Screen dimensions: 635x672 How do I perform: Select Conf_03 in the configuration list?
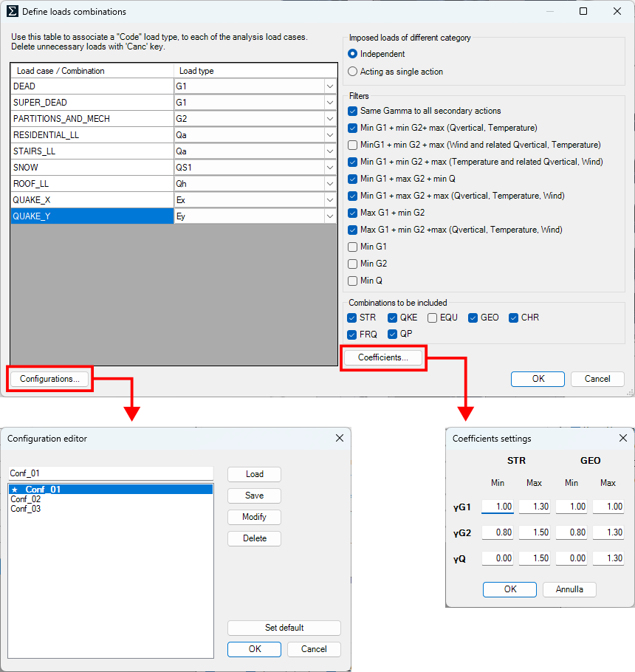point(26,509)
